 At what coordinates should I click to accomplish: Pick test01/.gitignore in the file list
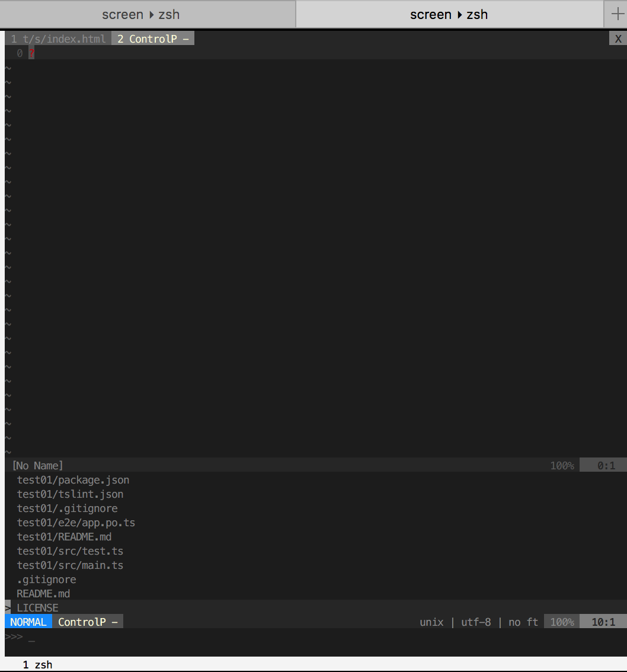[68, 508]
